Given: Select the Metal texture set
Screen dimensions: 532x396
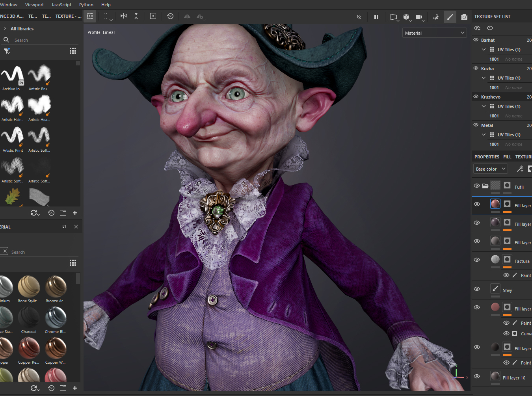Looking at the screenshot, I should click(487, 125).
